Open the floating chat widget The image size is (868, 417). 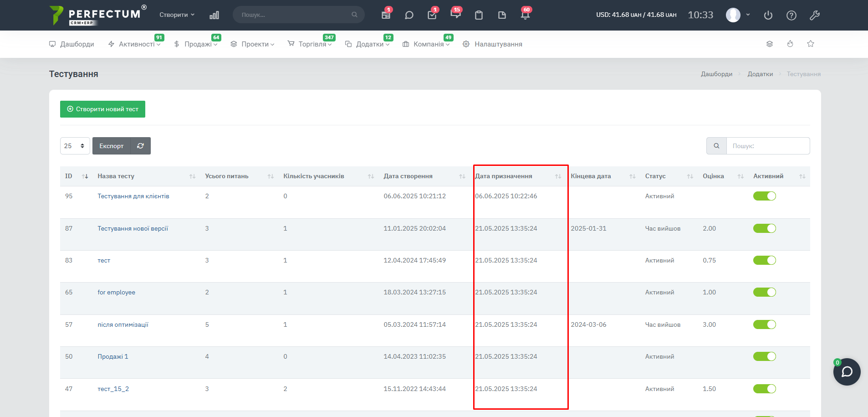(x=847, y=372)
